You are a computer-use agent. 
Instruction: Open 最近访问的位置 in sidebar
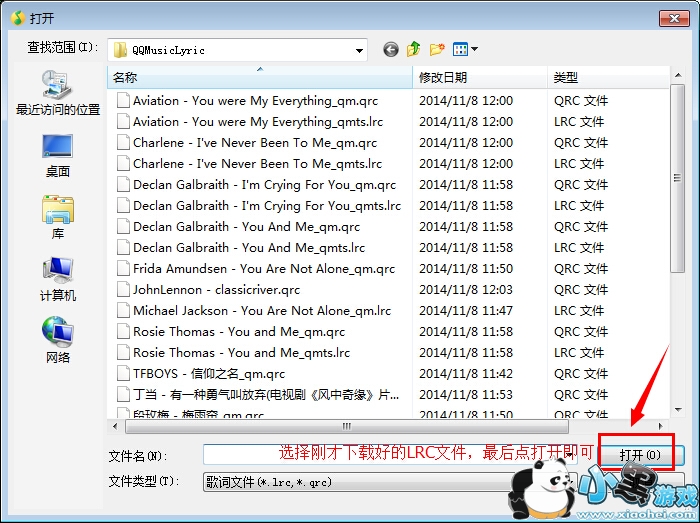pos(58,93)
